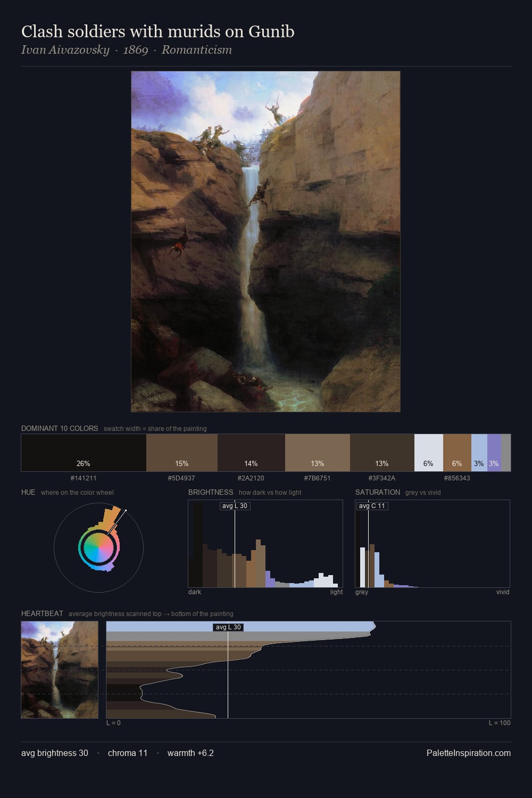Select the 13% swatch #3F342A
Screen dimensions: 532x798
382,453
